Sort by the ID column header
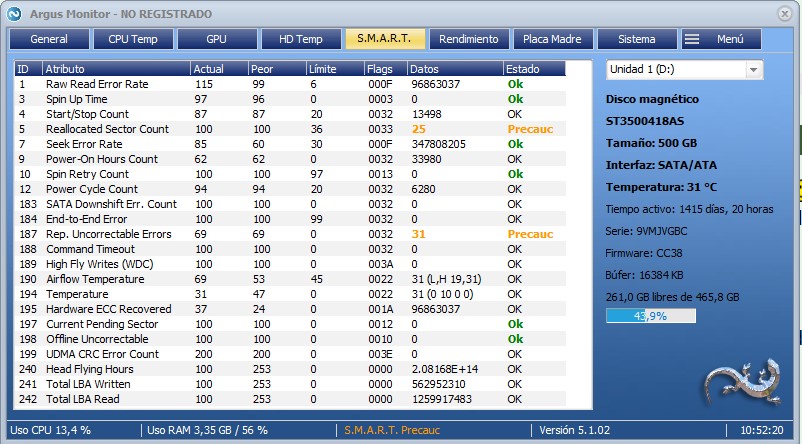The height and width of the screenshot is (444, 802). [28, 69]
